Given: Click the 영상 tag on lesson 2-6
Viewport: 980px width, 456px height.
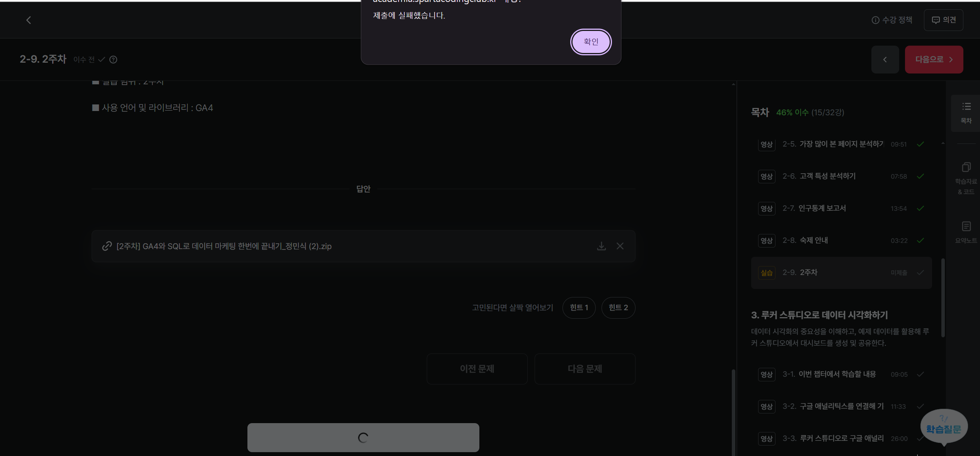Looking at the screenshot, I should 767,177.
